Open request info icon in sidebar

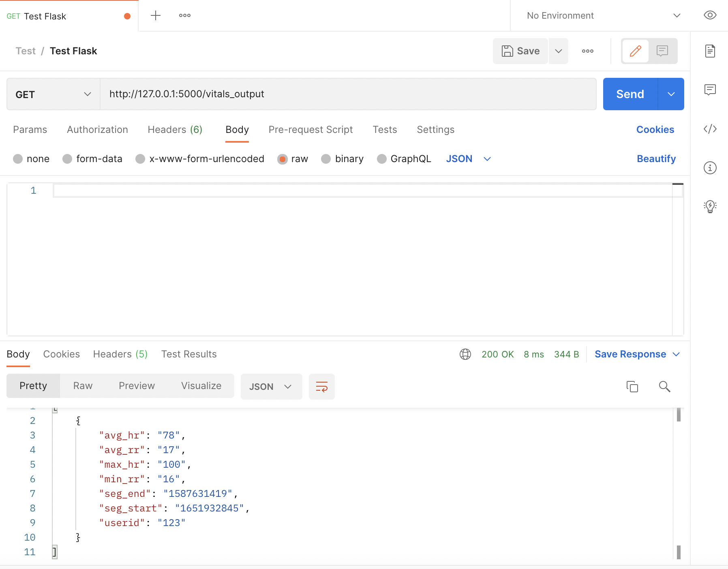710,168
